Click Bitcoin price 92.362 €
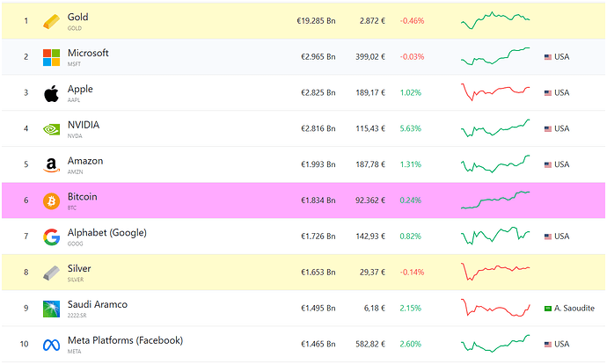Screen dimensions: 607x364 point(370,200)
